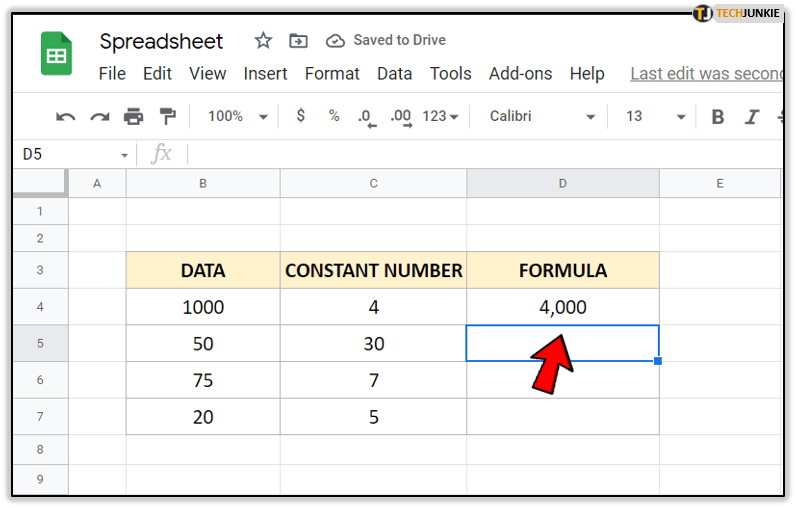Click the move to folder icon
796x508 pixels.
[298, 41]
